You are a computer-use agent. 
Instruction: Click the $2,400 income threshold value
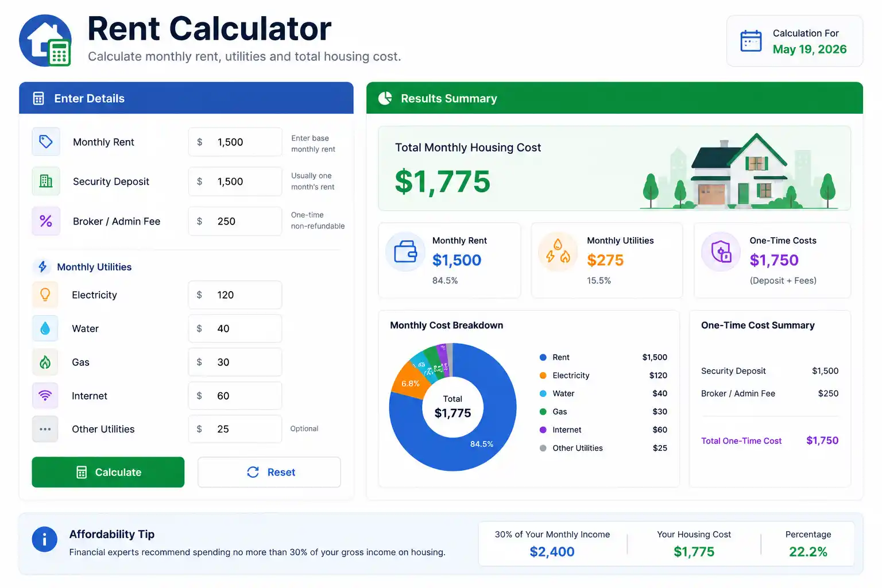(552, 552)
